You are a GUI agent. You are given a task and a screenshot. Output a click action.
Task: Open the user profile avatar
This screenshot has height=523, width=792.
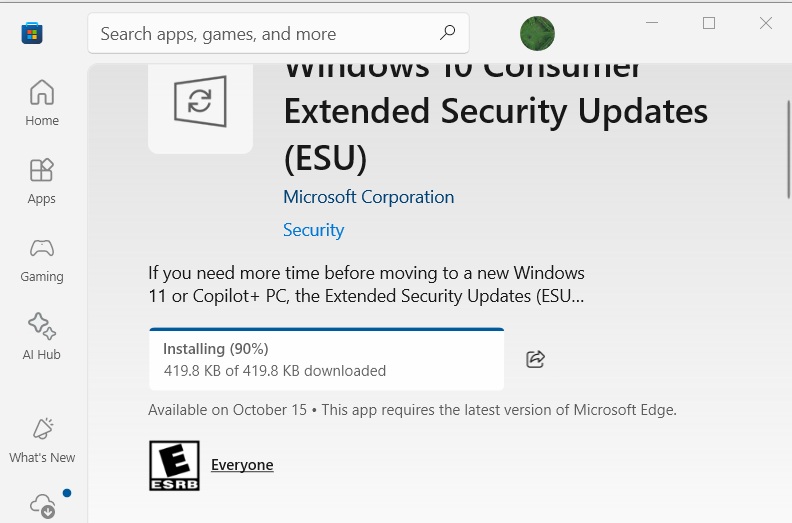(537, 34)
